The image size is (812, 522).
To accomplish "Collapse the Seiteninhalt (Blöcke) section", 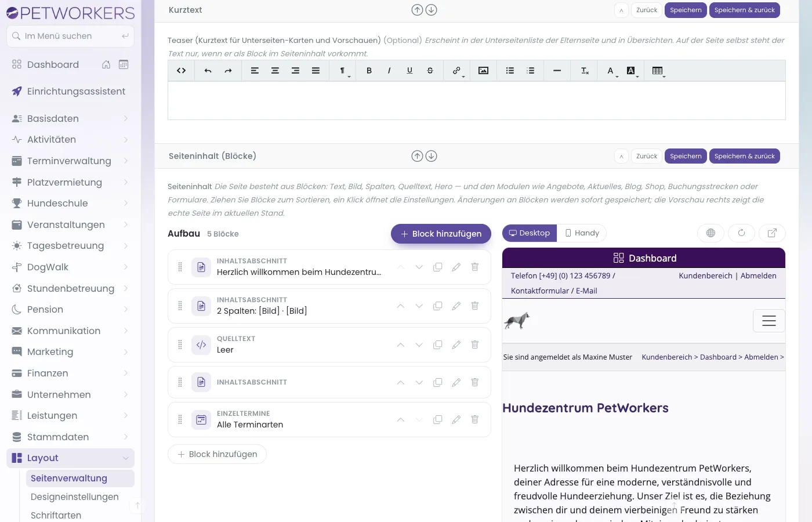I will (x=621, y=156).
